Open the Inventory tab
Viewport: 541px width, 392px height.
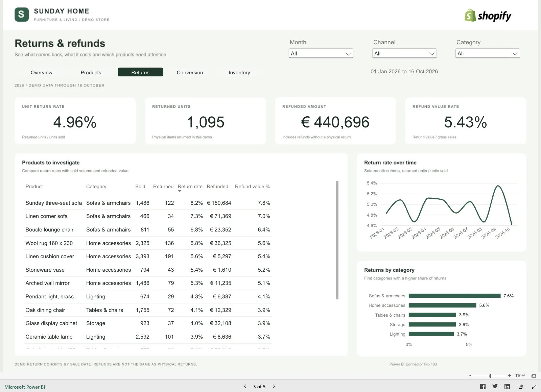pyautogui.click(x=239, y=72)
